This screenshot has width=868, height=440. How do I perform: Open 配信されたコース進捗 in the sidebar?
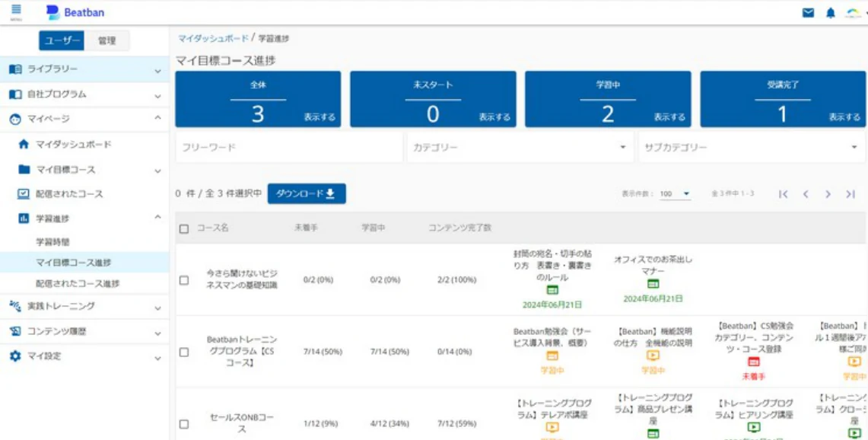tap(78, 284)
